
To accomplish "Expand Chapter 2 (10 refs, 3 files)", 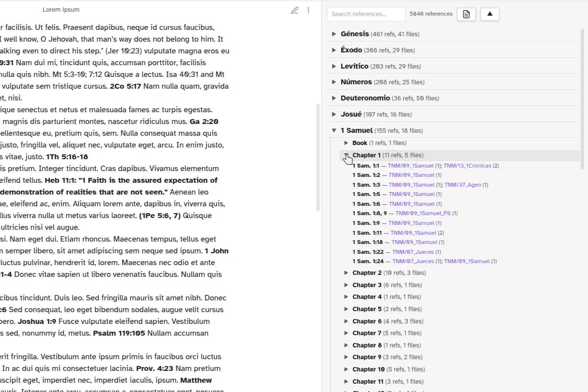I will pos(346,273).
